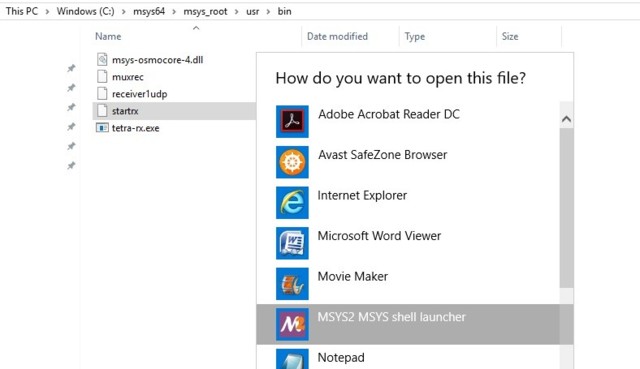Select file name tetra-rx.exe

click(x=136, y=128)
